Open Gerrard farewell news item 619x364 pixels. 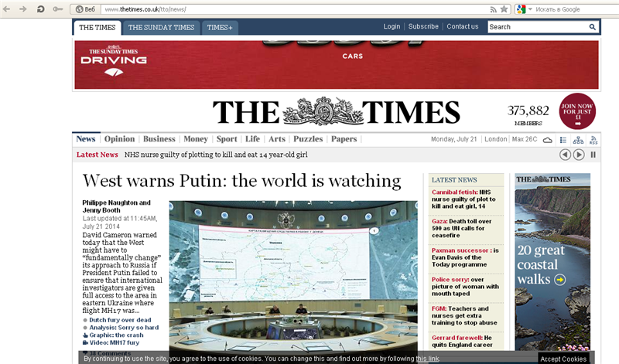click(x=462, y=341)
